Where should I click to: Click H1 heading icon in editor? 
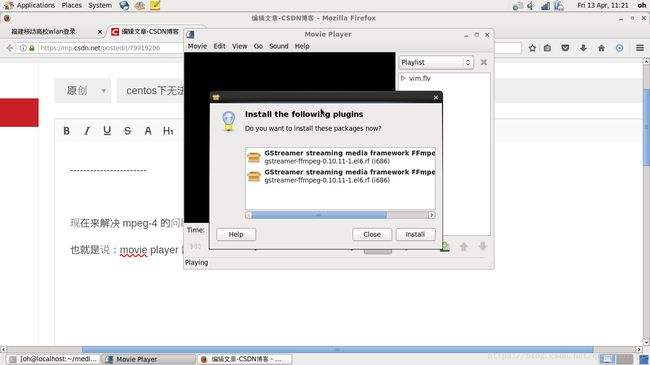168,131
